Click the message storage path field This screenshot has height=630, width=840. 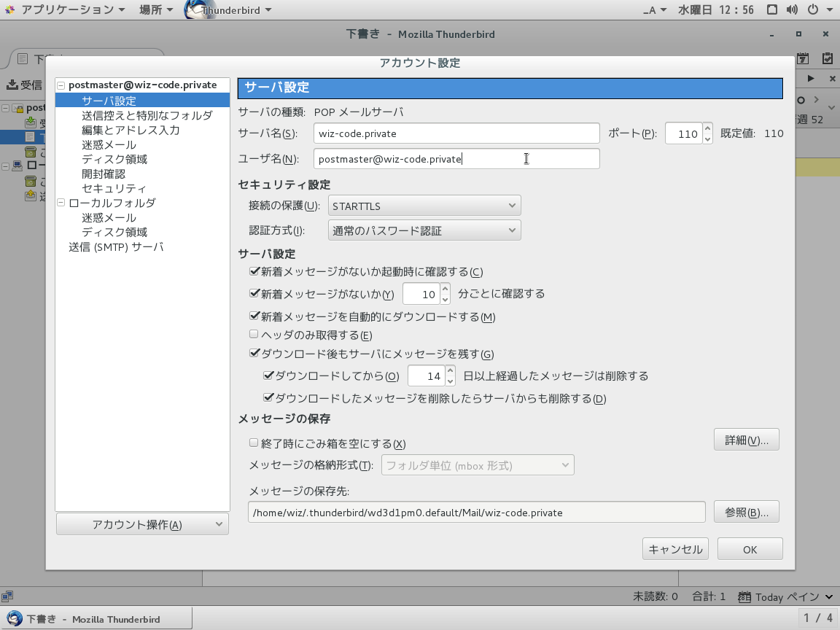pos(477,512)
